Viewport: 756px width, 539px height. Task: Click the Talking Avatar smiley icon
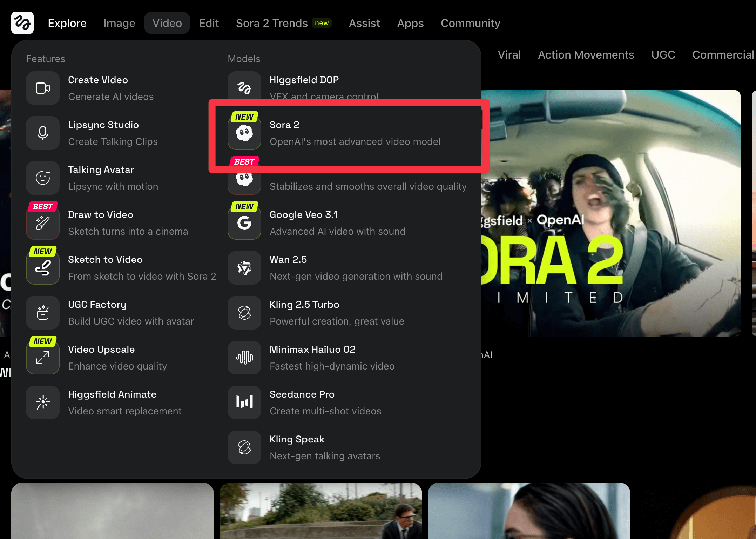pyautogui.click(x=43, y=178)
